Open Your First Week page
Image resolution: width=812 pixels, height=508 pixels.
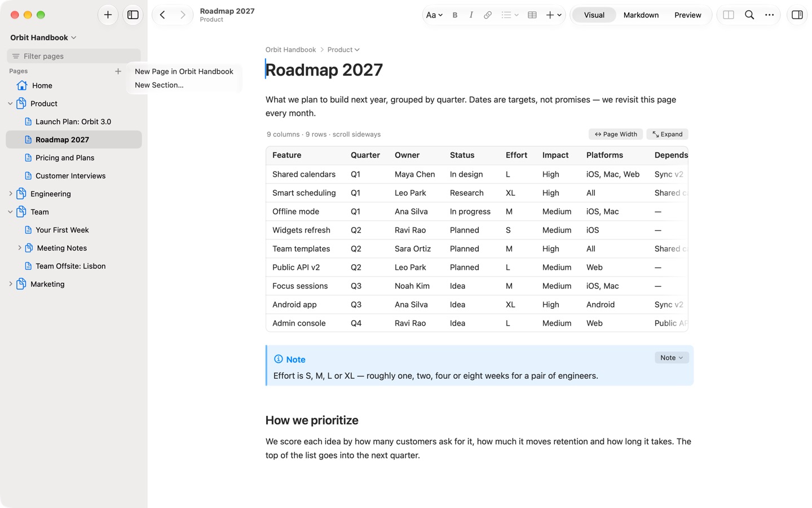coord(74,230)
